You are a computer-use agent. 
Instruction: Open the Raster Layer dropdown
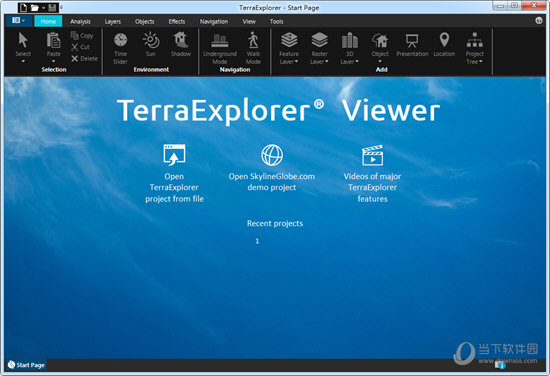pyautogui.click(x=319, y=48)
